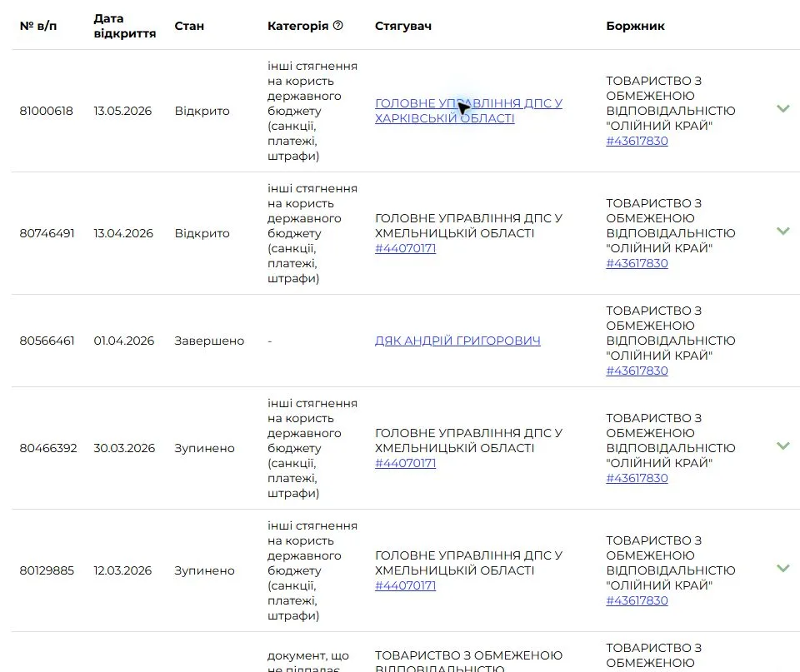
Task: Click the Категорія column header text
Action: (298, 26)
